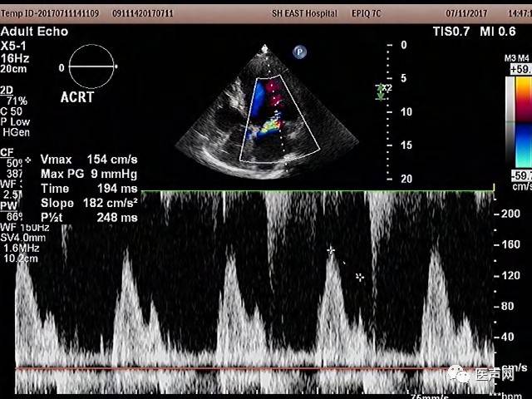The height and width of the screenshot is (399, 532).
Task: Select the Max PG 9 mmHg result
Action: click(89, 174)
